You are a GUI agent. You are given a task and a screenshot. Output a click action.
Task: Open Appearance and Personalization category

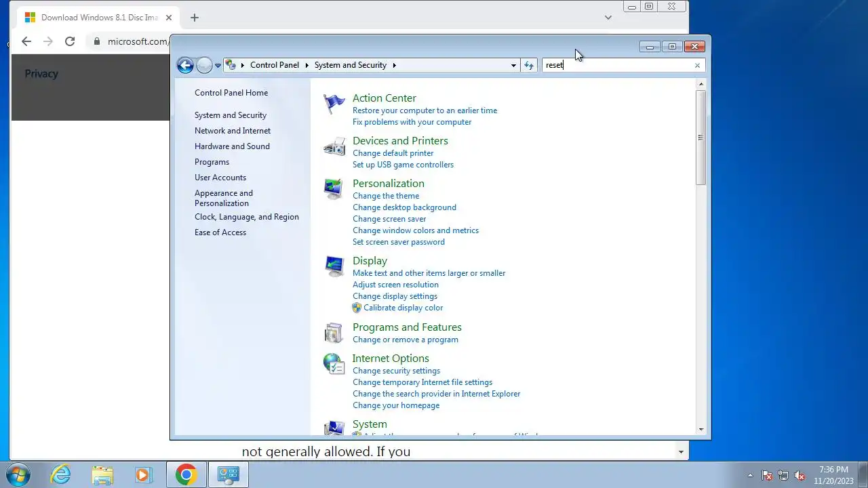tap(224, 198)
